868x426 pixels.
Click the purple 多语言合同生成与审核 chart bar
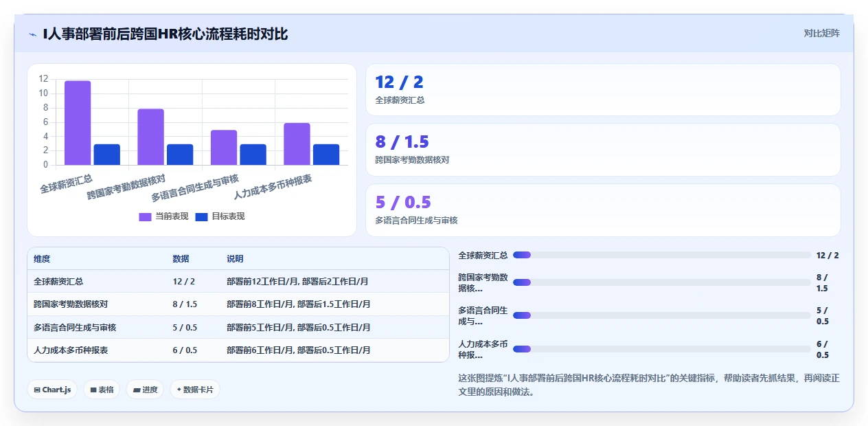[x=224, y=148]
